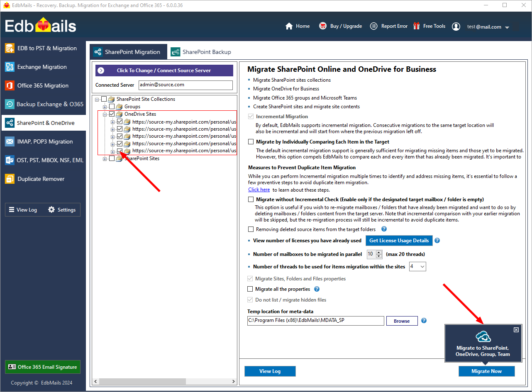Image resolution: width=532 pixels, height=392 pixels.
Task: Click the user account avatar icon
Action: (456, 27)
